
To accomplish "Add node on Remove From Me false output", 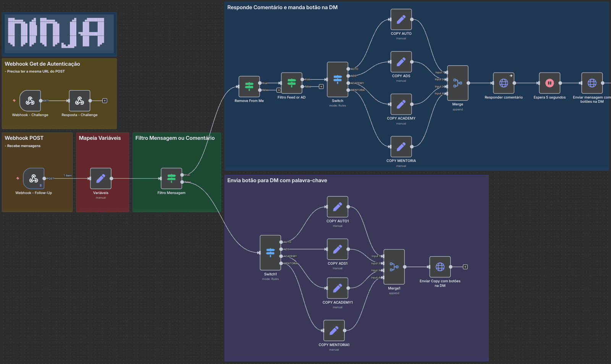I will tap(279, 90).
